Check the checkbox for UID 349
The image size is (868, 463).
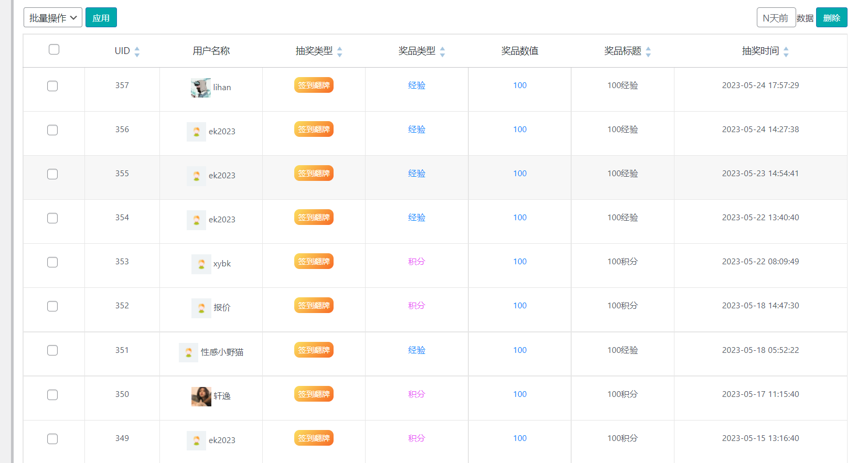[x=52, y=439]
